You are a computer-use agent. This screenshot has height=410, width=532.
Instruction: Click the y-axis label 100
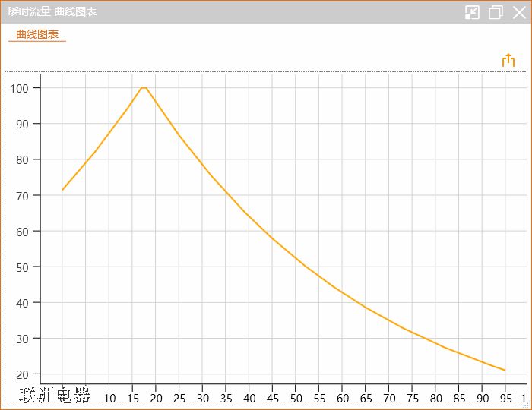click(x=20, y=88)
